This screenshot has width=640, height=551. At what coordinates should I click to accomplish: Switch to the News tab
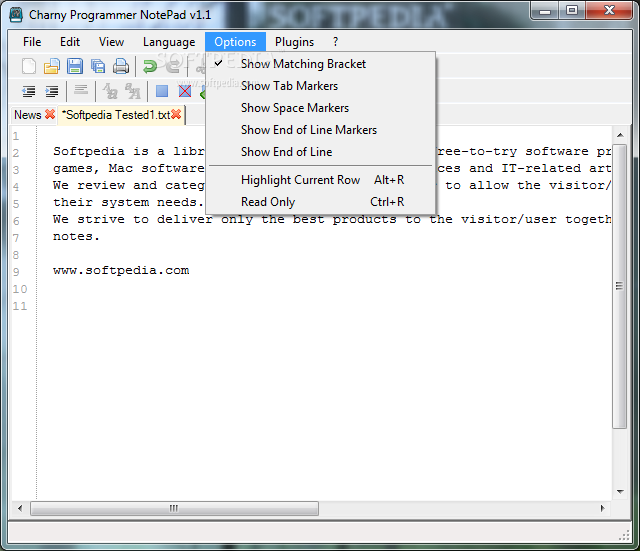pyautogui.click(x=28, y=115)
